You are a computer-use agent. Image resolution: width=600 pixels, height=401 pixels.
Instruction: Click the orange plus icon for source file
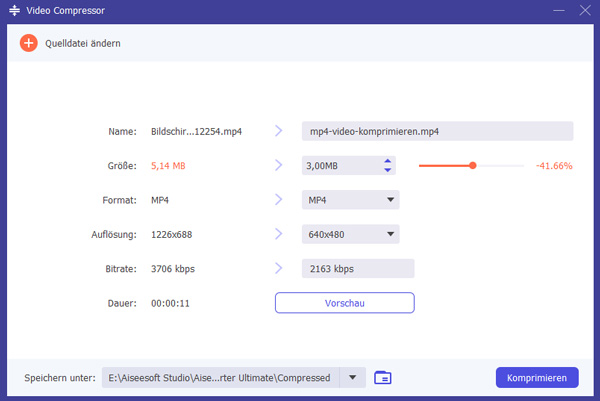(x=28, y=44)
